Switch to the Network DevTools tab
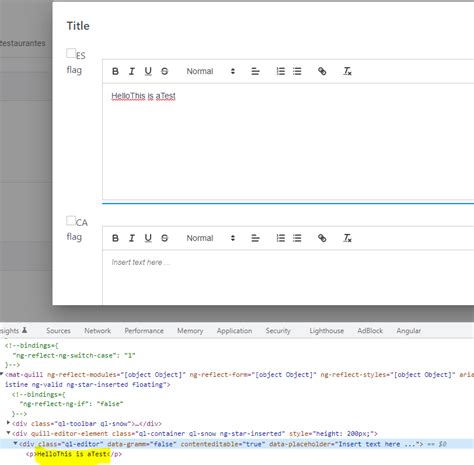The height and width of the screenshot is (465, 474). (x=97, y=331)
